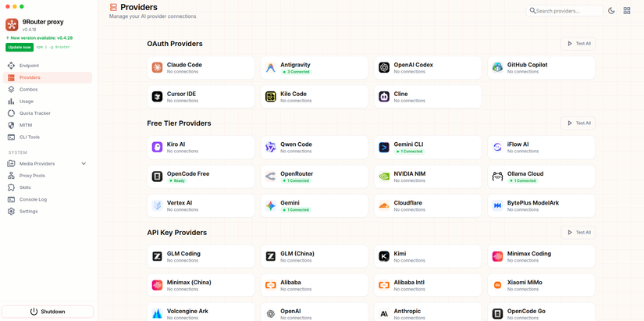Screen dimensions: 644x321
Task: Open Quota Tracker in the sidebar
Action: [x=48, y=113]
